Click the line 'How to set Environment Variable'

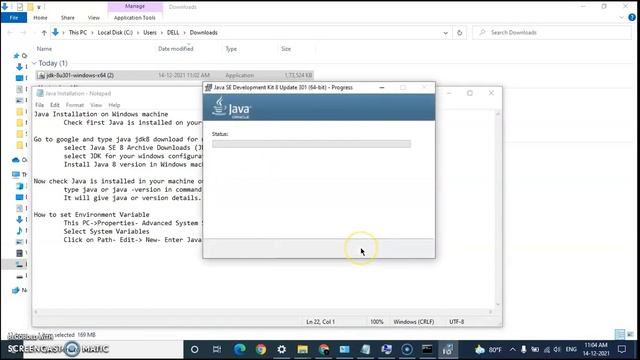(91, 214)
